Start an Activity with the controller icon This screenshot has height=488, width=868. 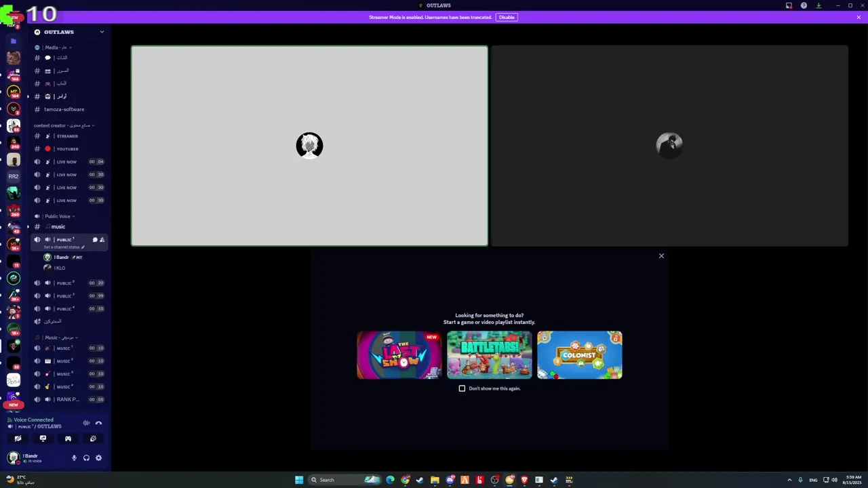tap(68, 439)
